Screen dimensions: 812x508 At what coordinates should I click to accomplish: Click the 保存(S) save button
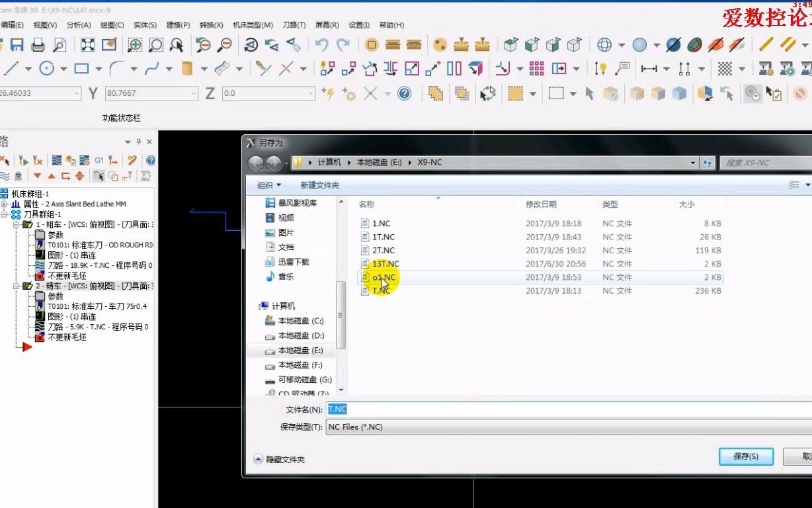pos(746,456)
